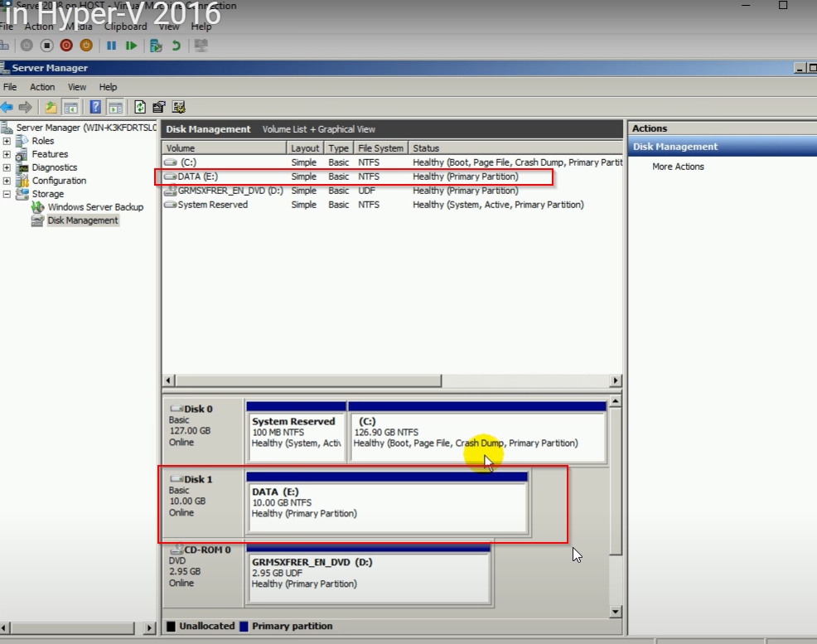This screenshot has width=817, height=644.
Task: Open Server Manager Action menu
Action: point(42,87)
